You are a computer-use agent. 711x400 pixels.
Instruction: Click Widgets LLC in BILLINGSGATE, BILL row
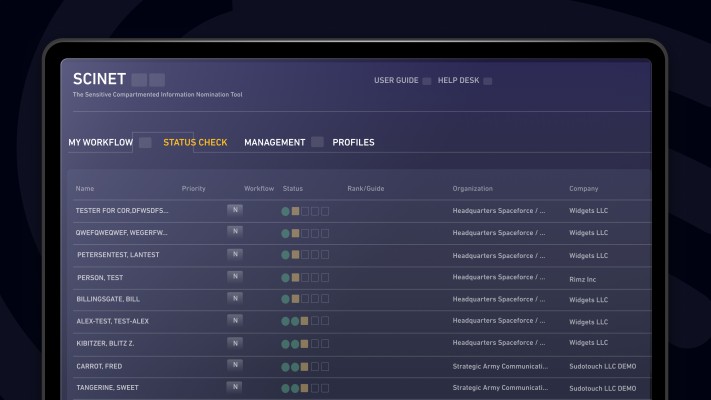pyautogui.click(x=589, y=300)
